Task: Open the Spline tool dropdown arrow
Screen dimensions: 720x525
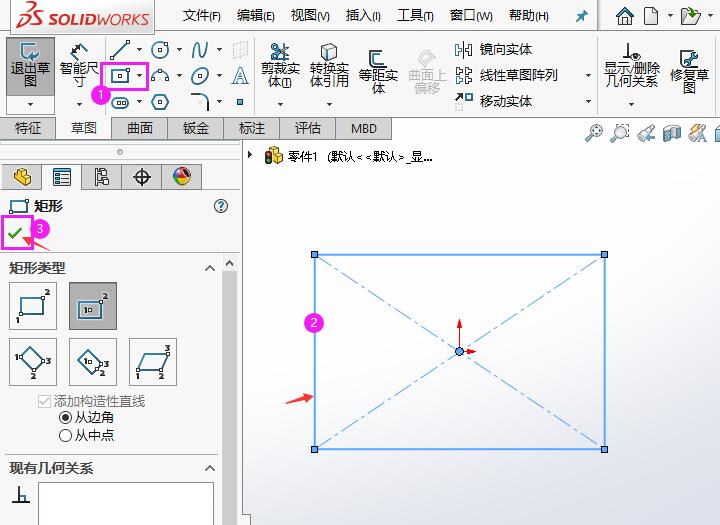Action: tap(219, 50)
